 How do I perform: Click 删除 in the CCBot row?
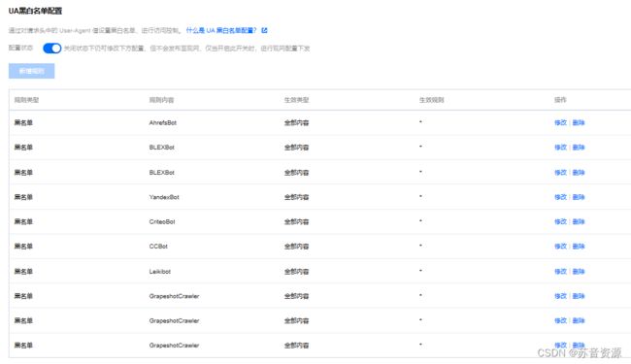[579, 247]
